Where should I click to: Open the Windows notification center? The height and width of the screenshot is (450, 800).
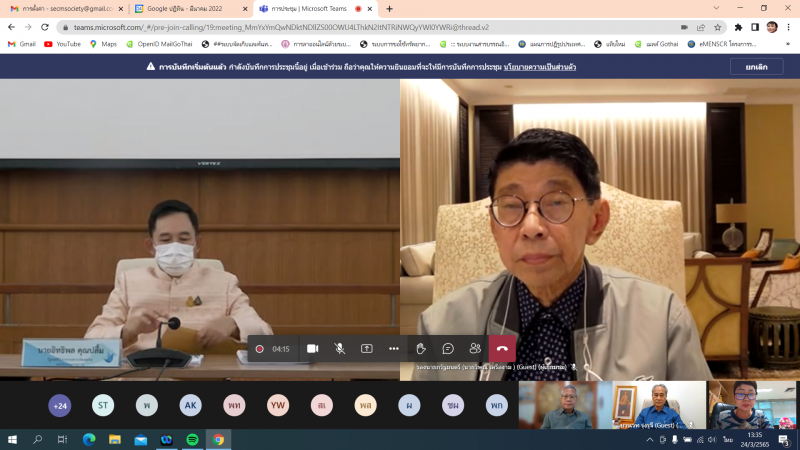click(x=784, y=440)
